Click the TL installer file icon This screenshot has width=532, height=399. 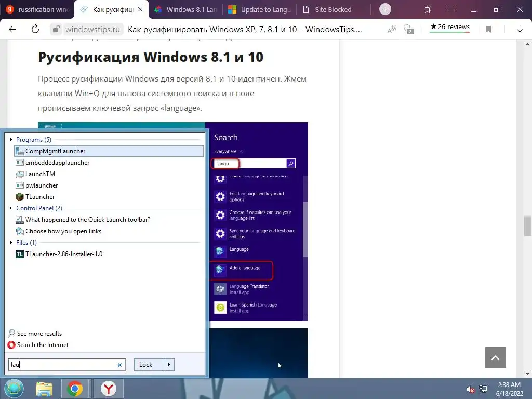(20, 254)
